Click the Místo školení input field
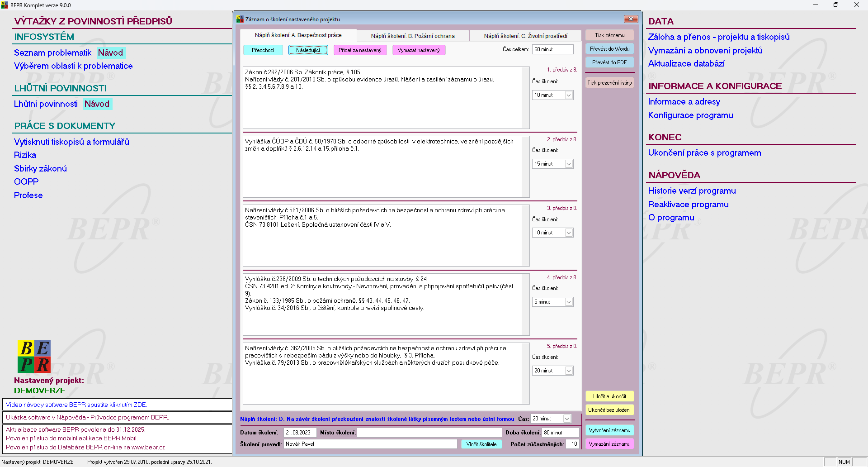 (x=429, y=433)
